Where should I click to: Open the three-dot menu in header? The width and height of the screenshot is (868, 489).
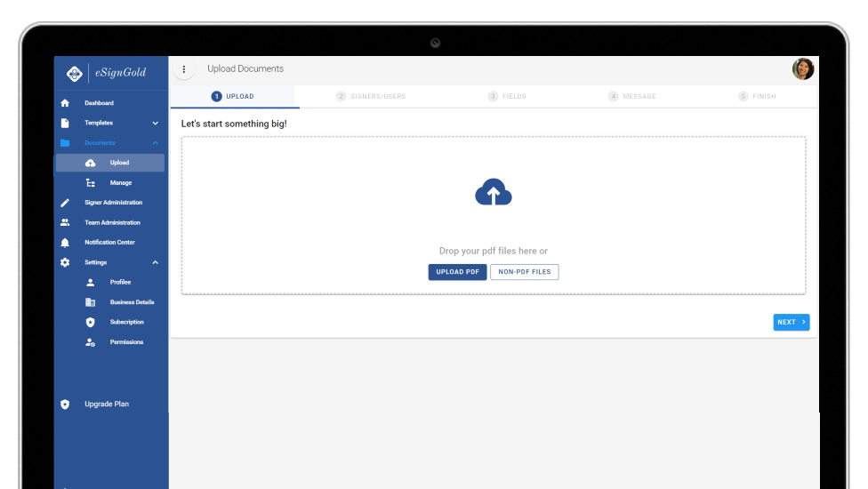(x=184, y=69)
